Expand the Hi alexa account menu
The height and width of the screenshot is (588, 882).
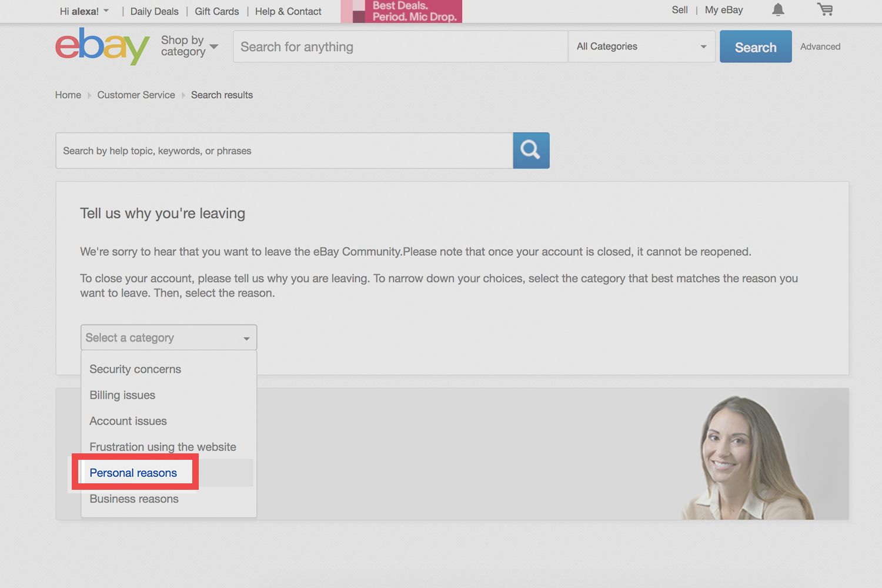tap(85, 11)
